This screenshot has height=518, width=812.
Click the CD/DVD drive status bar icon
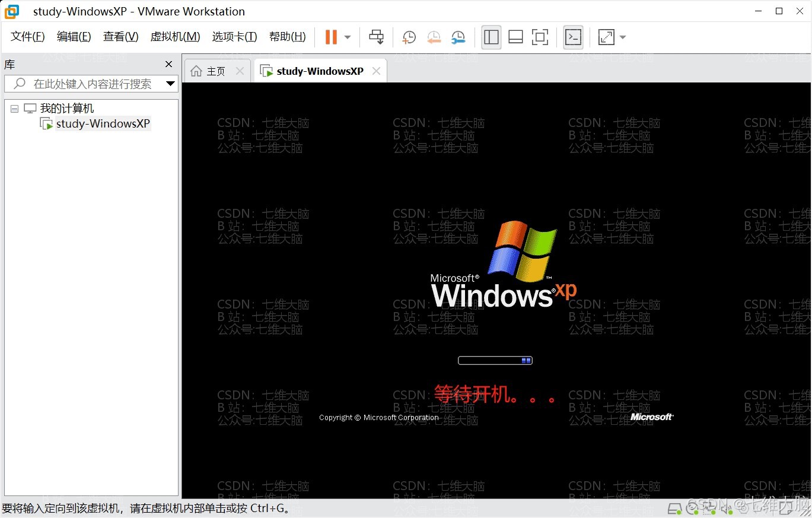click(692, 509)
